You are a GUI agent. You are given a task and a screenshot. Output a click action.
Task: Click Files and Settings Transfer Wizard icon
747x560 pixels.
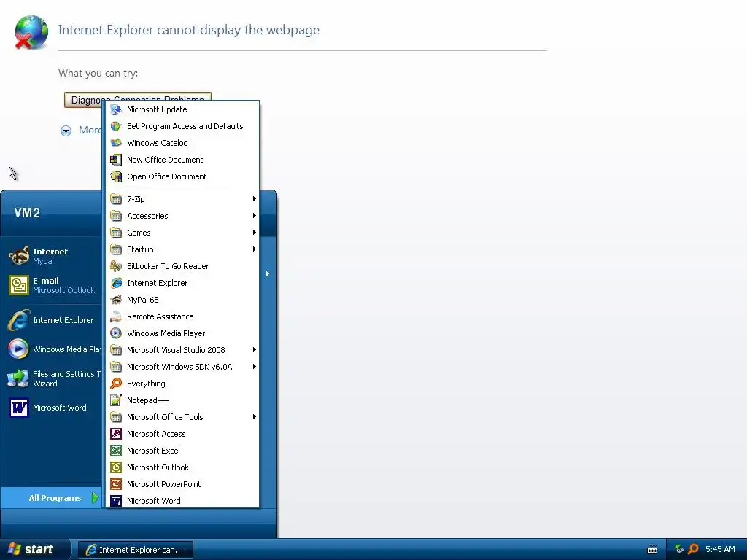[18, 378]
